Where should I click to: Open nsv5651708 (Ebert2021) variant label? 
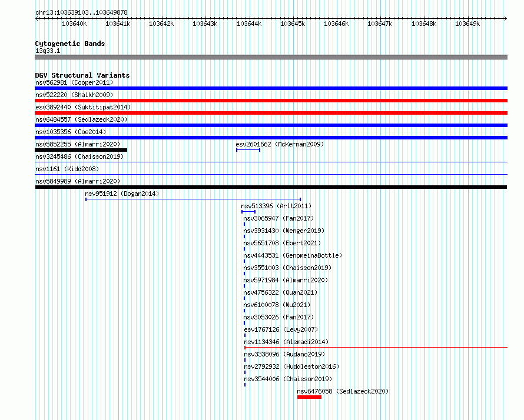pyautogui.click(x=282, y=243)
